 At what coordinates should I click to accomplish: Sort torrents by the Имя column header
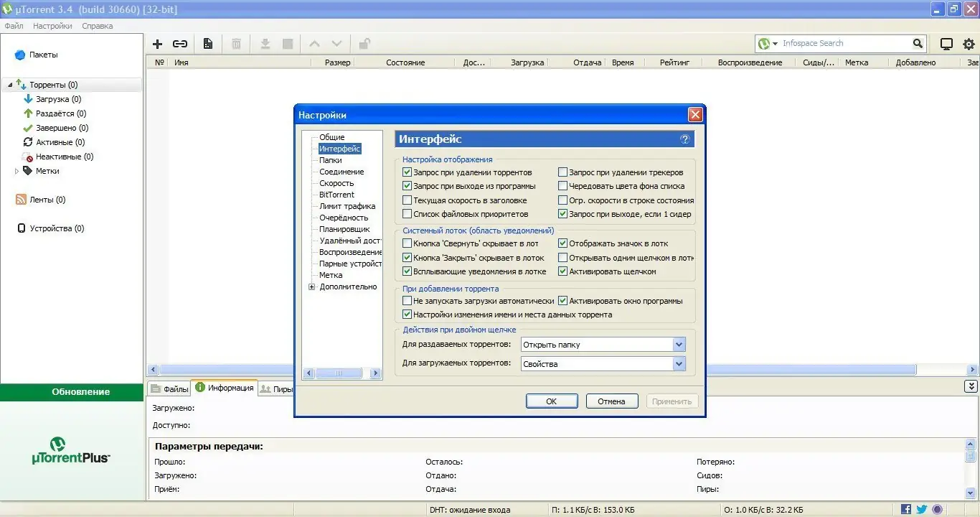coord(240,62)
